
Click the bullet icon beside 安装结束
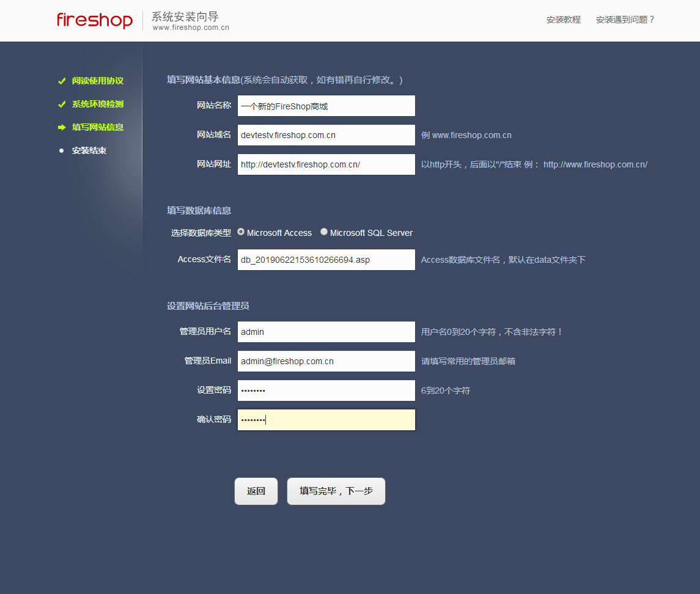[62, 150]
